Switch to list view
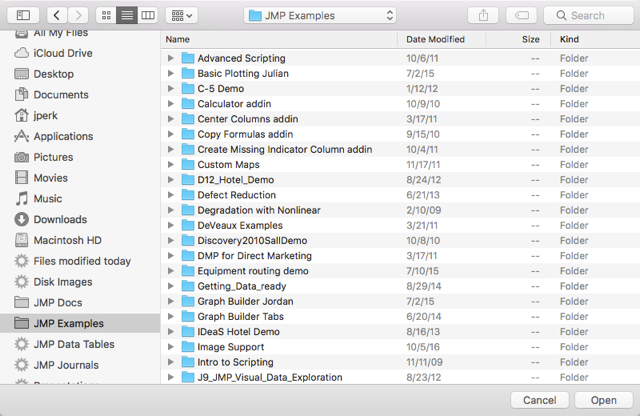This screenshot has width=640, height=416. click(x=127, y=16)
